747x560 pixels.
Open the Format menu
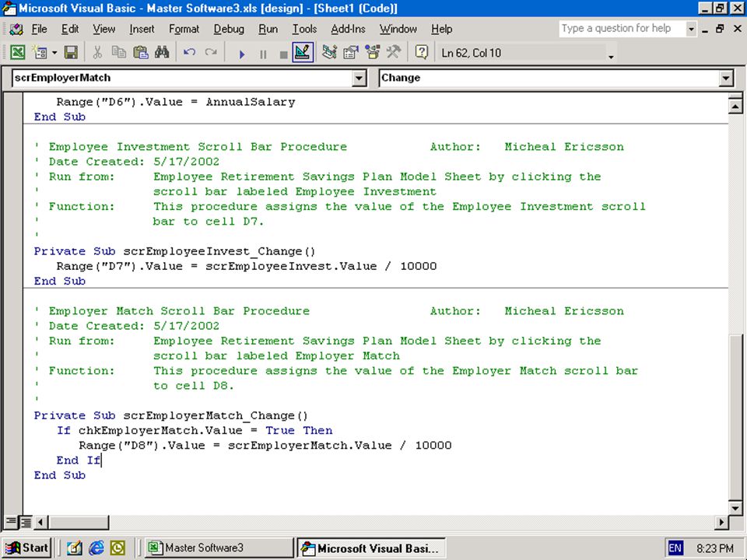click(184, 29)
